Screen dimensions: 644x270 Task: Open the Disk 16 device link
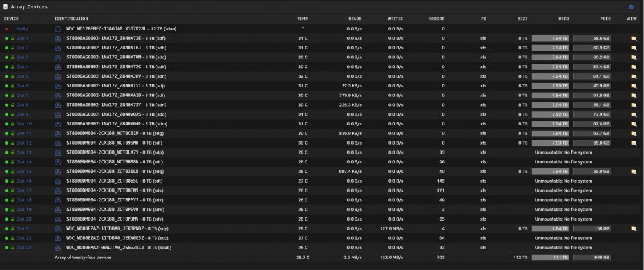tap(24, 181)
